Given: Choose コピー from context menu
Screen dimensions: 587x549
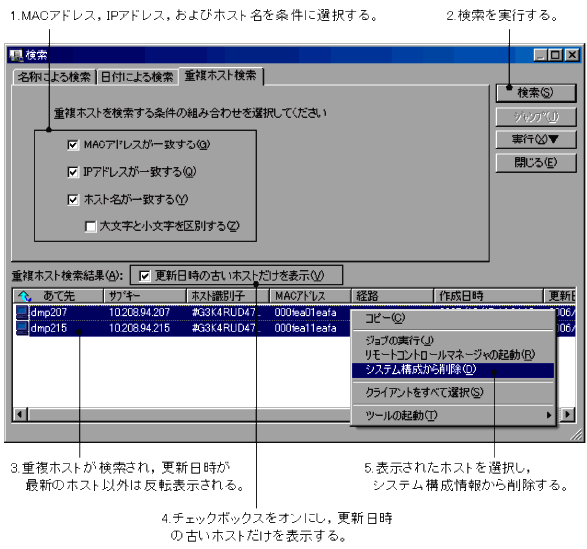Looking at the screenshot, I should (453, 318).
